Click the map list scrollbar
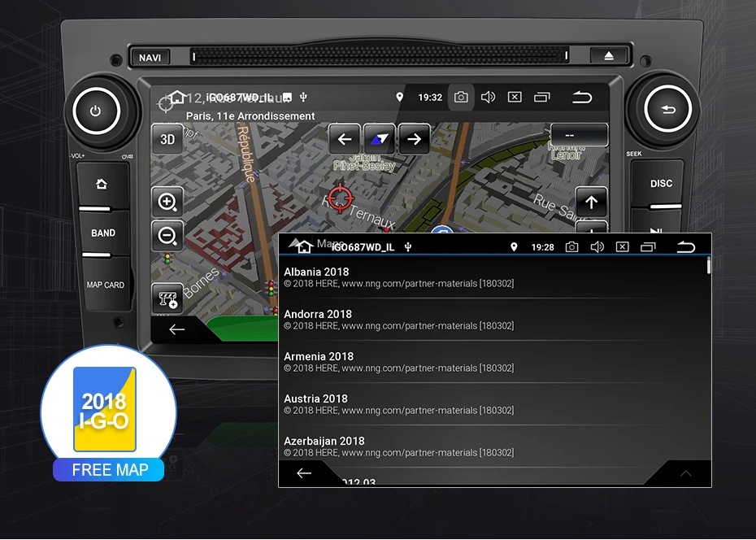Screen dimensions: 756x540 coord(709,266)
